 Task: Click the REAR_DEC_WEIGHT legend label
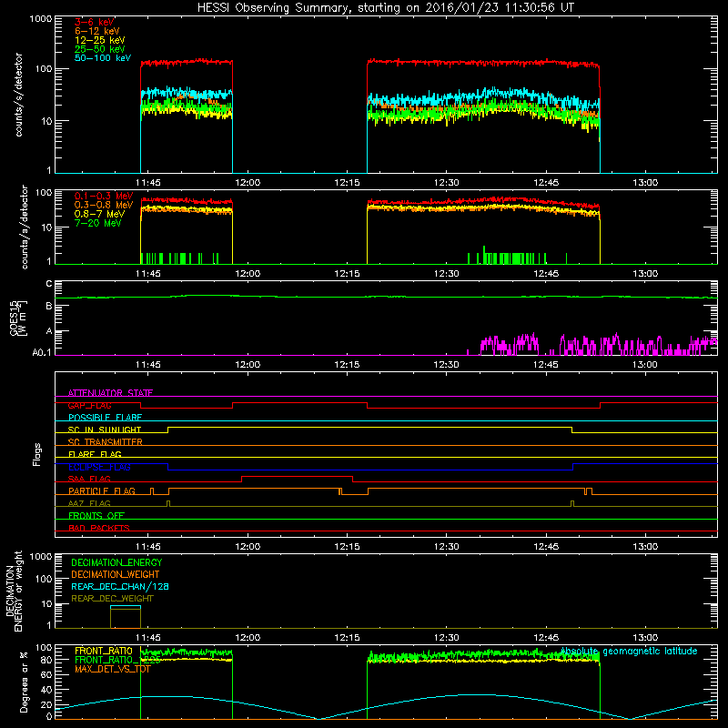tap(112, 599)
